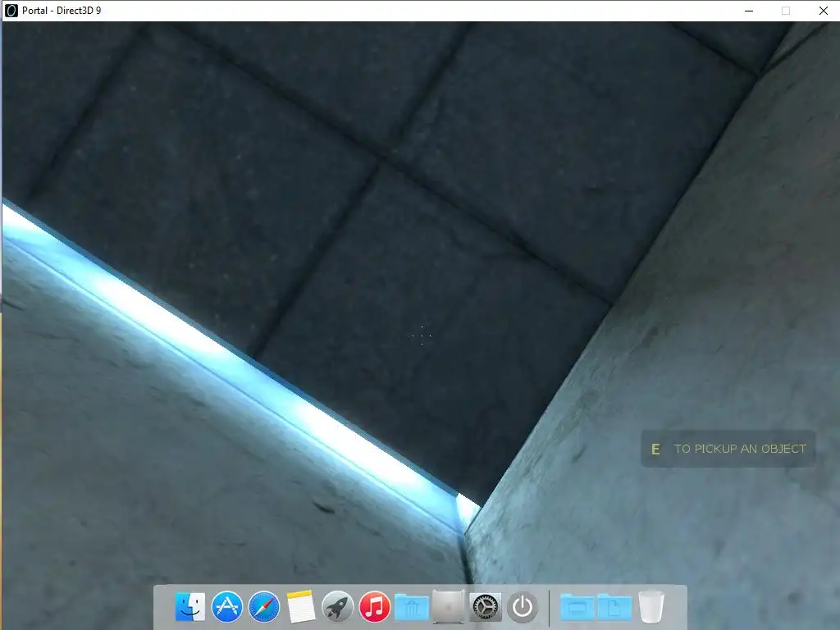Click the Portal - Direct3D 9 title text
Image resolution: width=840 pixels, height=630 pixels.
tap(62, 10)
